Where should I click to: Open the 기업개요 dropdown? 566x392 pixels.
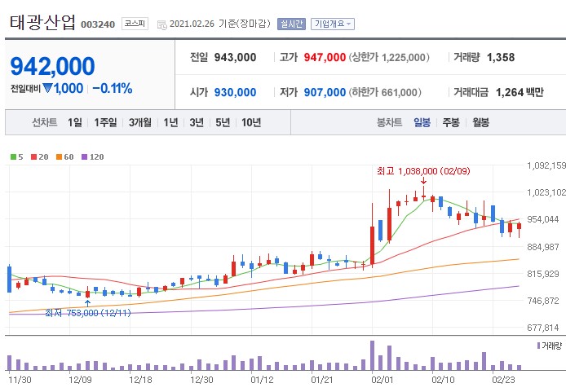coord(333,24)
